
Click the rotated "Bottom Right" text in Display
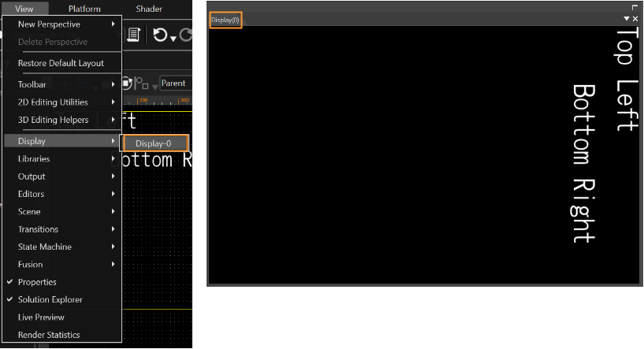(x=583, y=163)
